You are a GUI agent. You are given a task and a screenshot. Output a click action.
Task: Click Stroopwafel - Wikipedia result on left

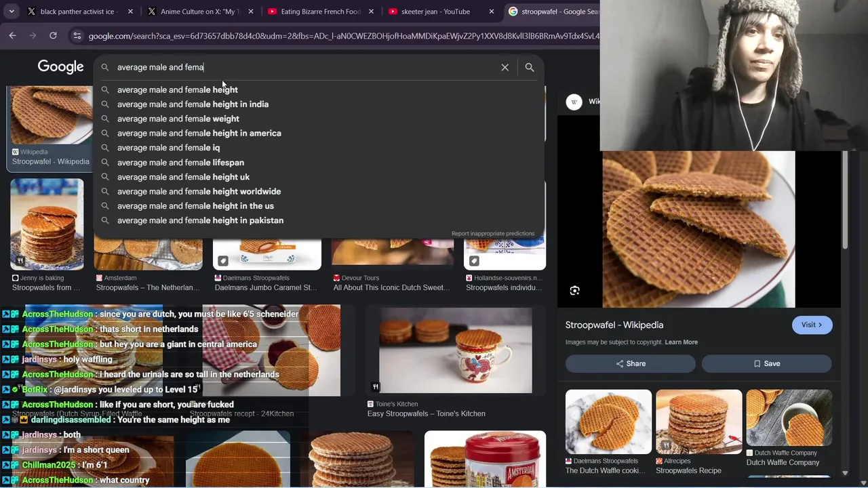tap(51, 161)
